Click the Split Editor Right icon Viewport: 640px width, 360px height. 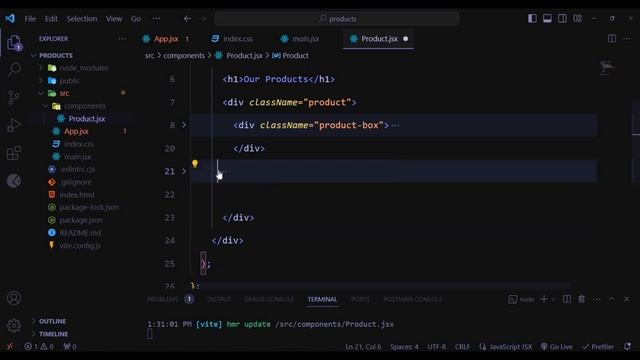click(612, 39)
